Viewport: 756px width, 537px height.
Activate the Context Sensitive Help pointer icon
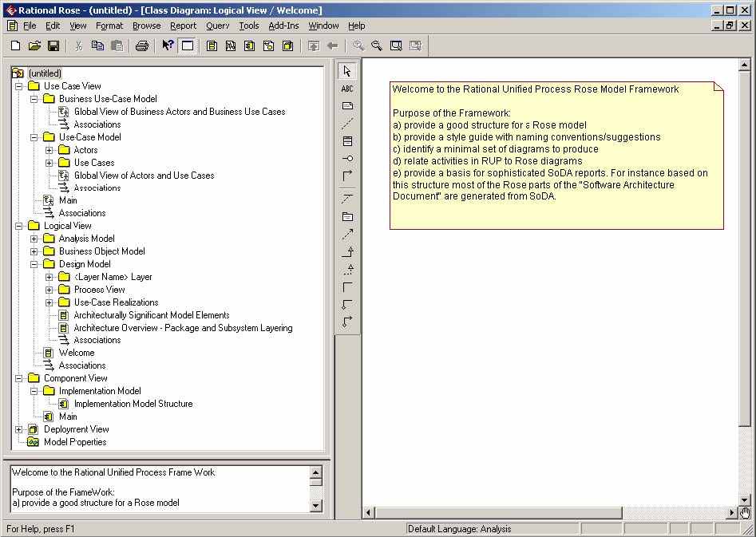[168, 45]
